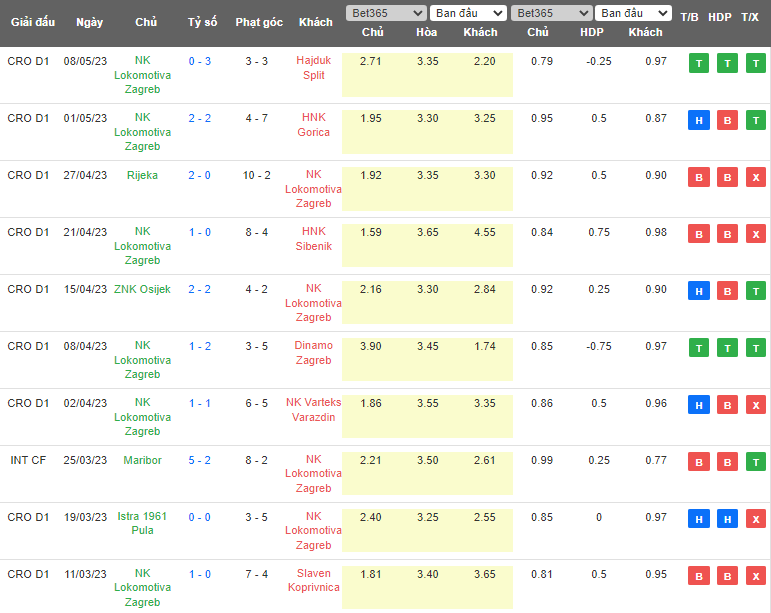Image resolution: width=771 pixels, height=613 pixels.
Task: Open the Hajduk Split team link
Action: (x=313, y=68)
